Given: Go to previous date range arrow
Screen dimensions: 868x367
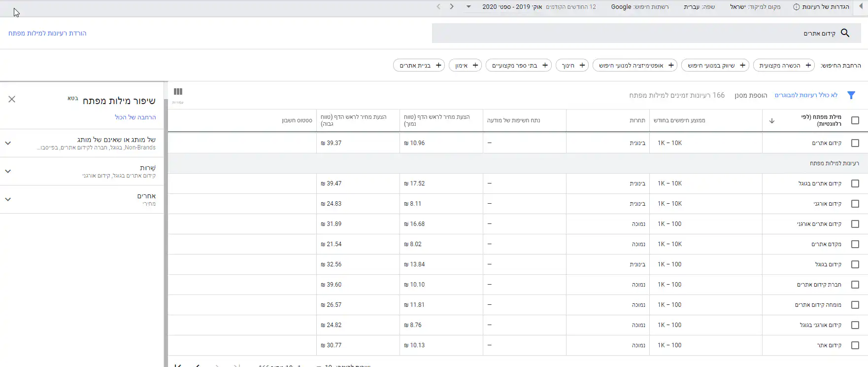Looking at the screenshot, I should point(438,7).
